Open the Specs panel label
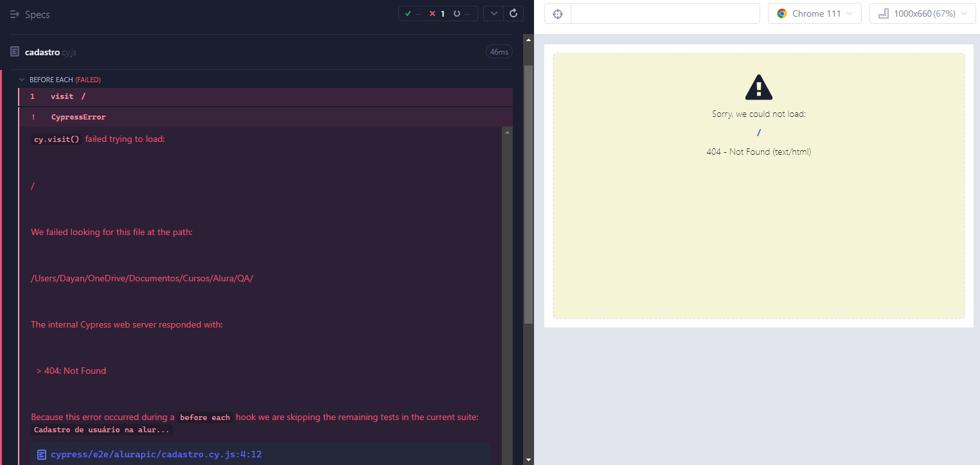Screen dimensions: 980x465 [x=37, y=14]
